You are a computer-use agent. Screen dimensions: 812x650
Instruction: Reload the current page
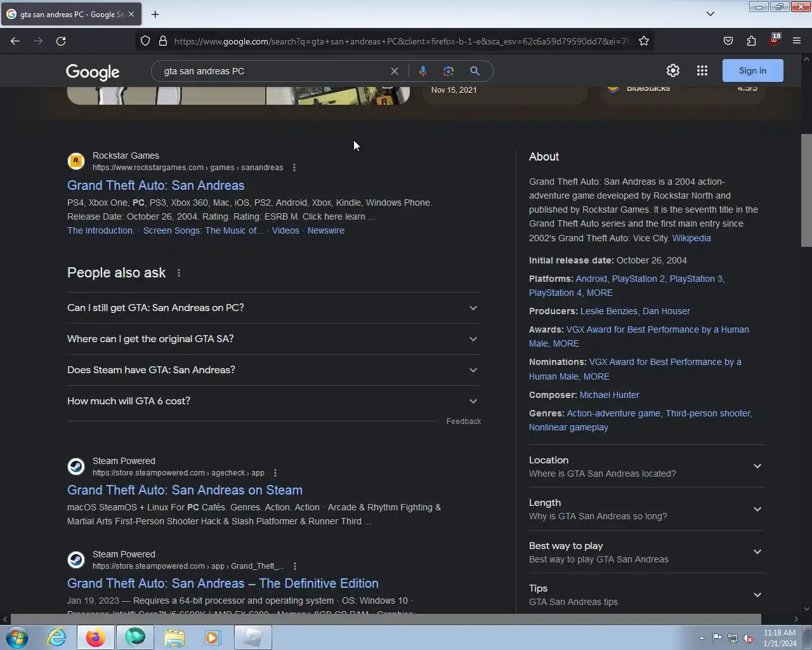click(x=61, y=41)
